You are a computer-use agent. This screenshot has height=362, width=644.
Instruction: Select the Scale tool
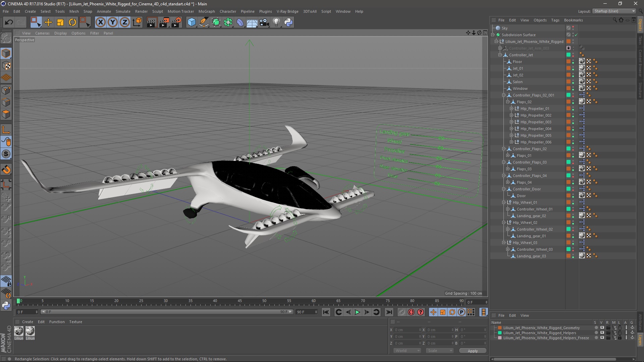[x=60, y=22]
